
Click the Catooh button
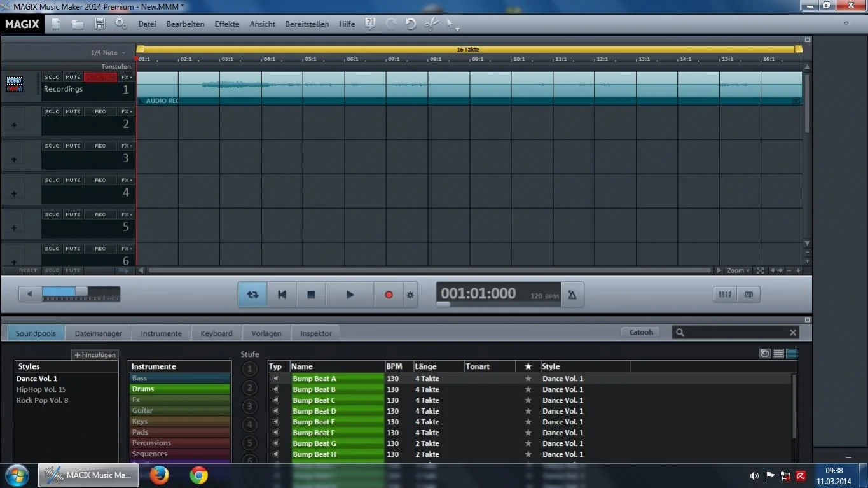(641, 332)
